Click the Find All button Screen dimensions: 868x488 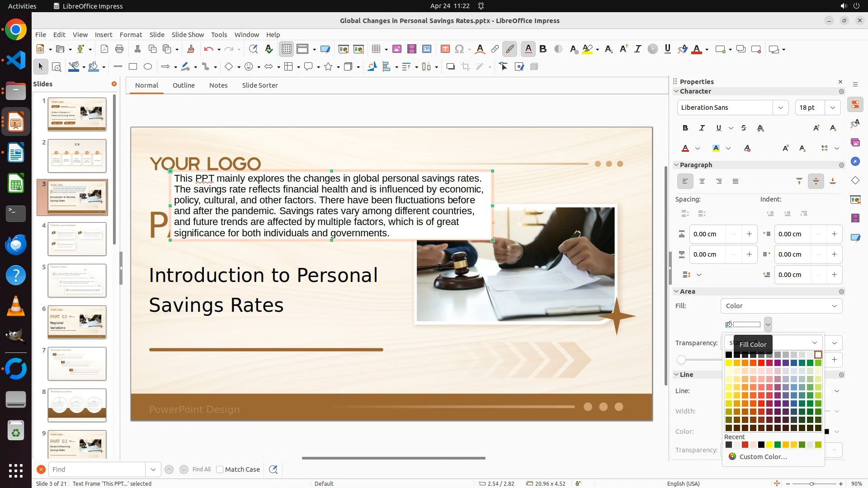pos(201,469)
